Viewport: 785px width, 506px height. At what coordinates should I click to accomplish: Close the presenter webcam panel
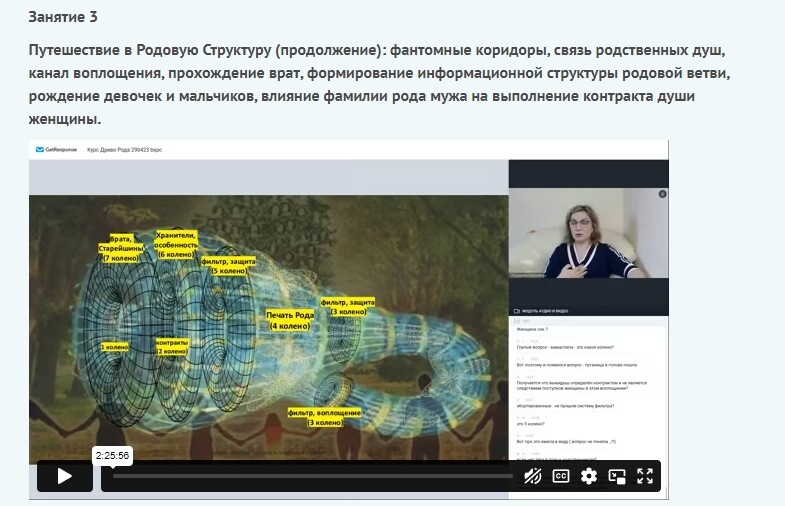(x=662, y=194)
